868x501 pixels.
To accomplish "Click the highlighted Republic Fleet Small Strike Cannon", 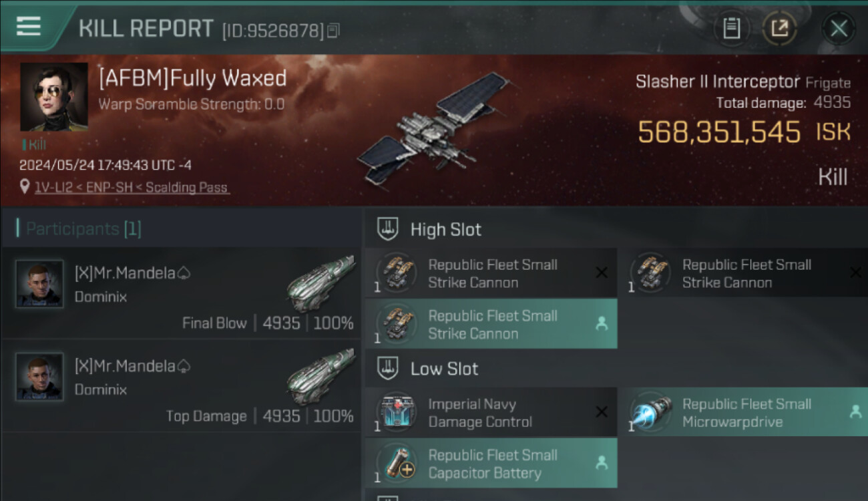I will click(x=491, y=324).
